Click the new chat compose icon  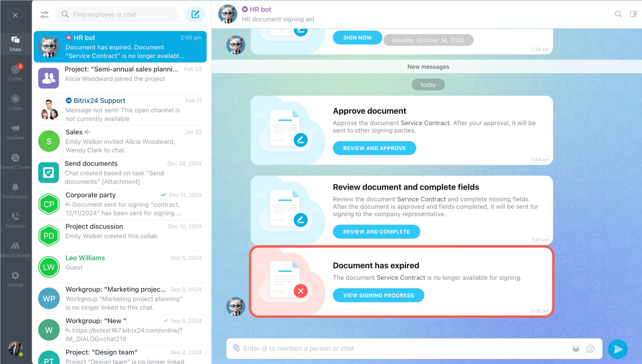click(196, 15)
